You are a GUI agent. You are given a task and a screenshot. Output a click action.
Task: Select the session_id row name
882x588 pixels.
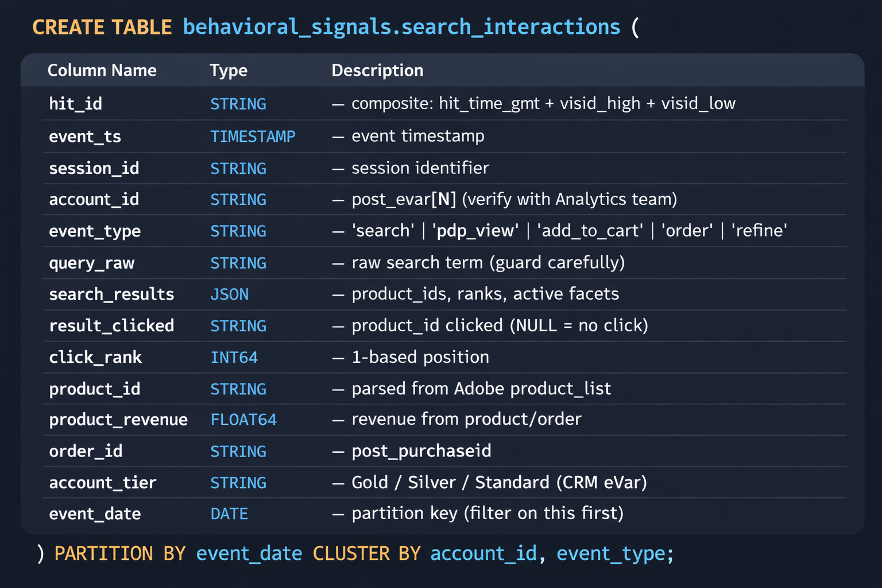tap(94, 168)
